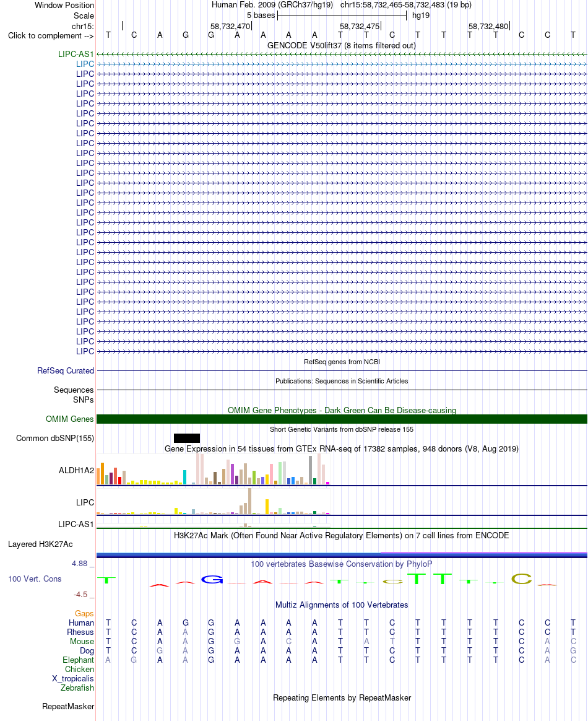The image size is (588, 721).
Task: Click the large blue G in PhyloP logo
Action: pyautogui.click(x=212, y=579)
